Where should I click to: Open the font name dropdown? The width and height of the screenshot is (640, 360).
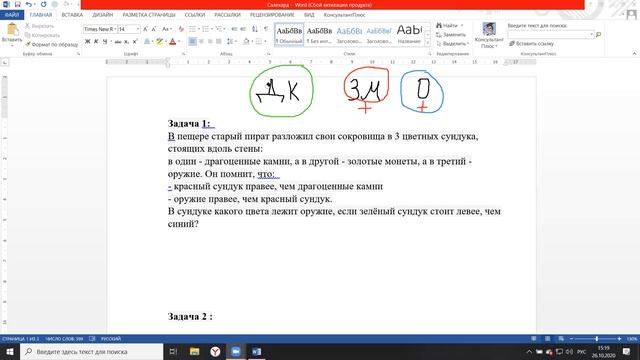tap(115, 29)
